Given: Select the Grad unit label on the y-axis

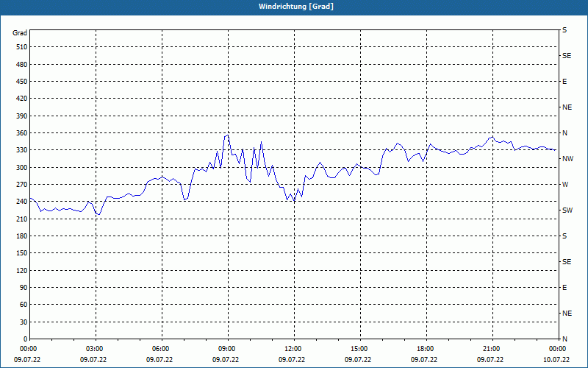Looking at the screenshot, I should (20, 33).
